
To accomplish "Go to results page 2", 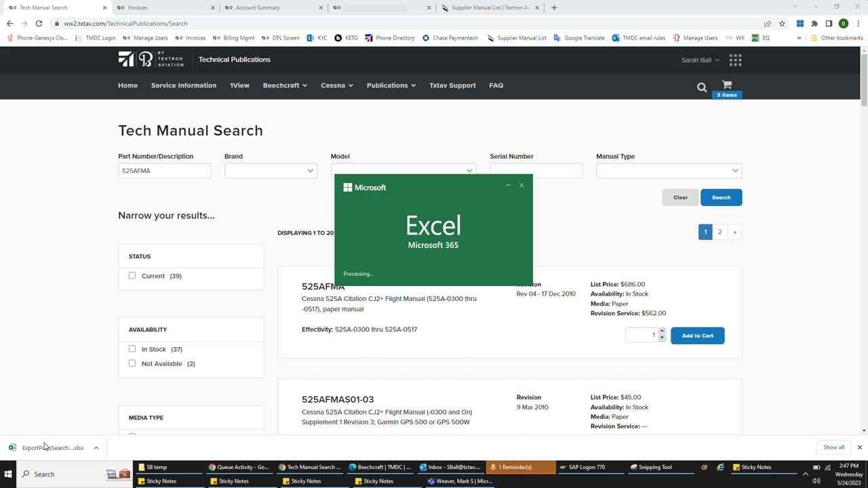I will (x=719, y=232).
